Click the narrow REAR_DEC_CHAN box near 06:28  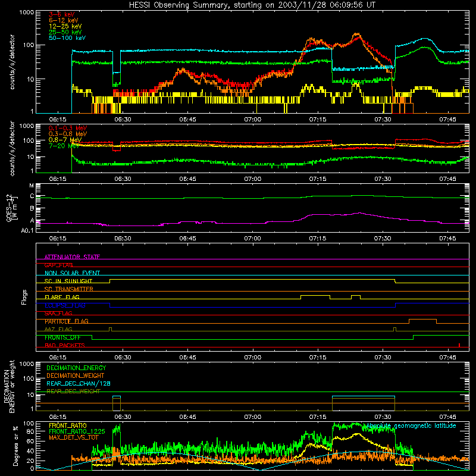click(x=117, y=396)
